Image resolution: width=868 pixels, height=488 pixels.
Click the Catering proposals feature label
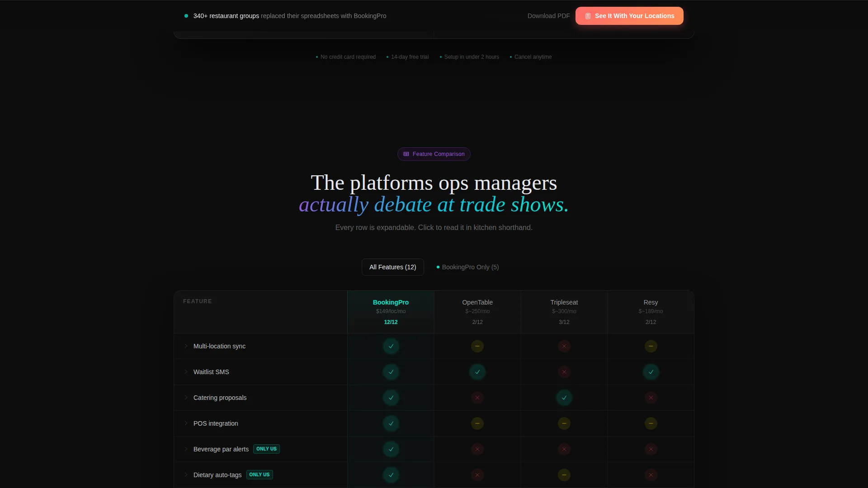coord(220,398)
